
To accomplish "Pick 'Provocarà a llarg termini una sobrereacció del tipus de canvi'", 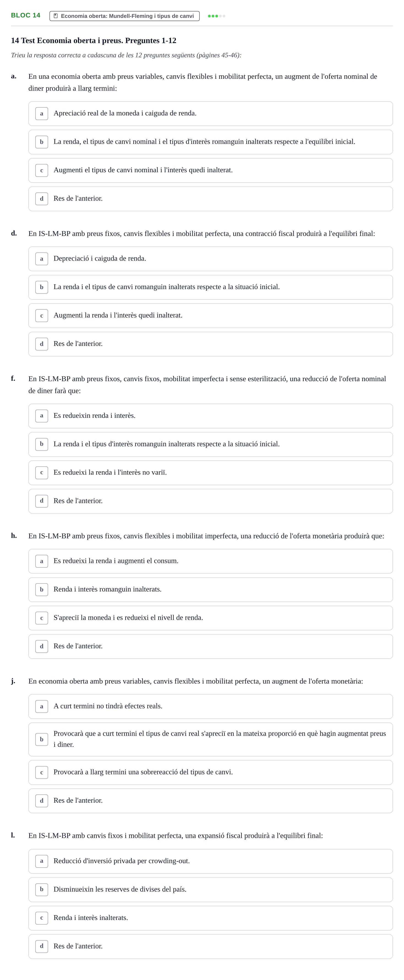I will (x=210, y=772).
